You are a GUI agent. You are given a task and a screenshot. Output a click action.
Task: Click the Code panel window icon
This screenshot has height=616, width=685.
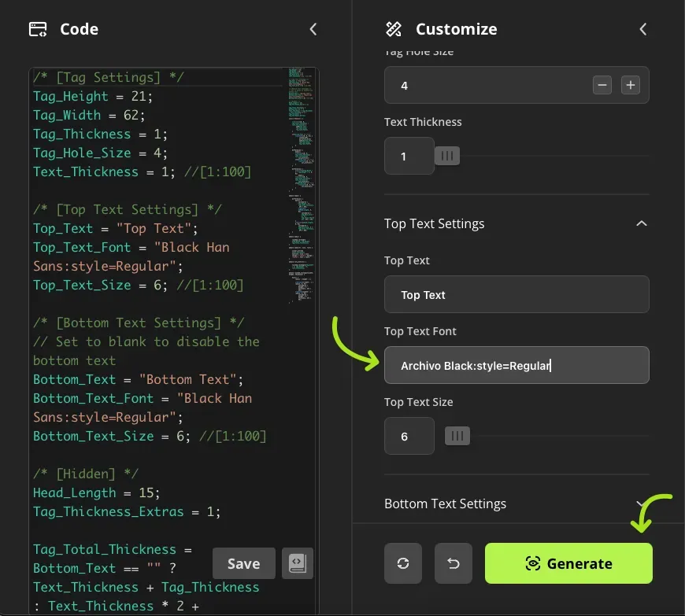pyautogui.click(x=38, y=29)
